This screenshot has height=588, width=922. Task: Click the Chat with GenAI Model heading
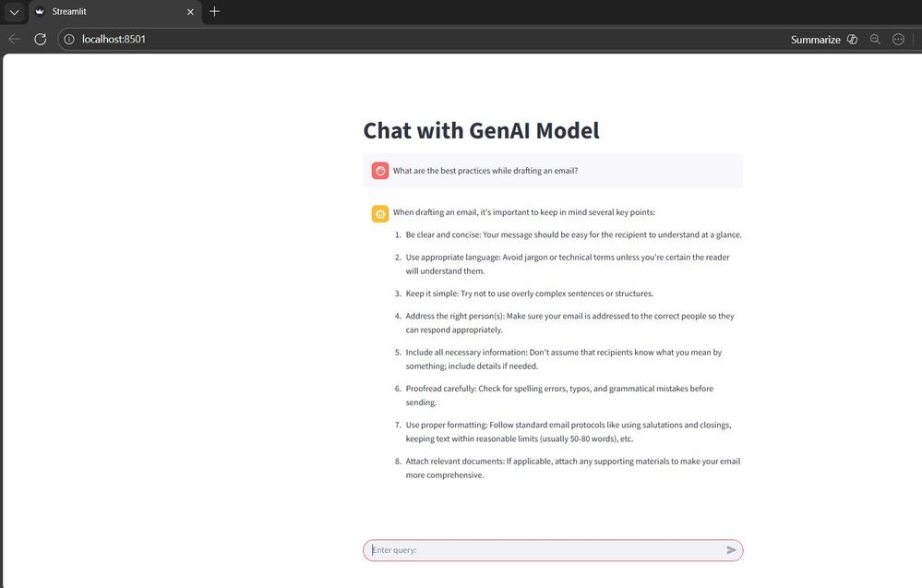(x=481, y=130)
